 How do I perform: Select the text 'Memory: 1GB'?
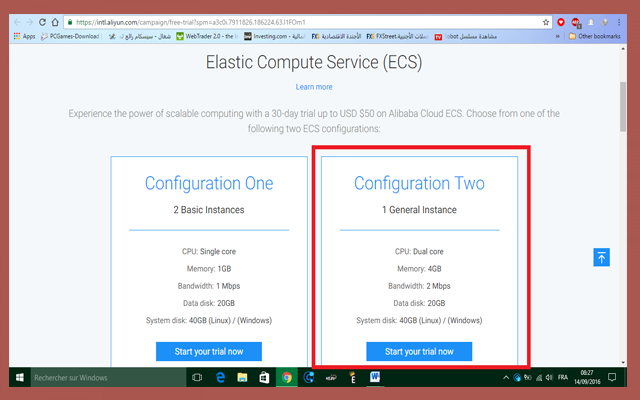(209, 269)
